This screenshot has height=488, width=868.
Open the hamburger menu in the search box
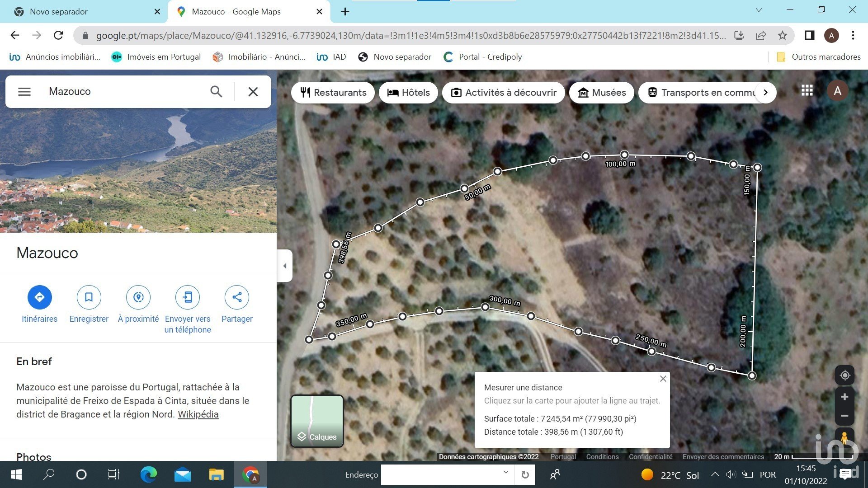click(x=24, y=92)
